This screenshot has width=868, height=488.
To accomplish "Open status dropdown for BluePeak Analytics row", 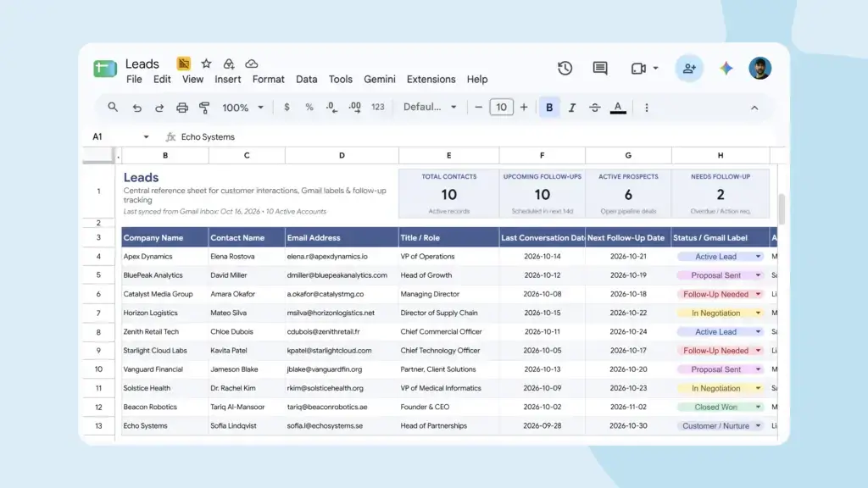I will point(758,275).
